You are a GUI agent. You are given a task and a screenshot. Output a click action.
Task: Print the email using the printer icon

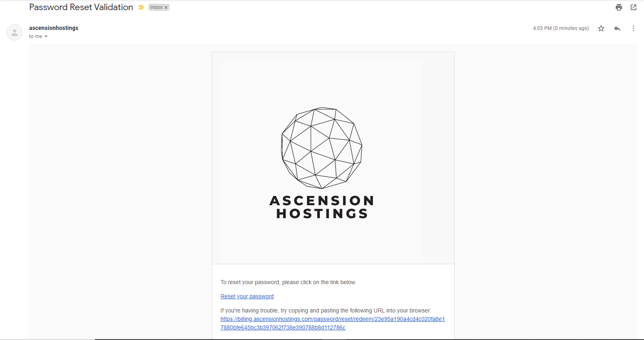(619, 7)
